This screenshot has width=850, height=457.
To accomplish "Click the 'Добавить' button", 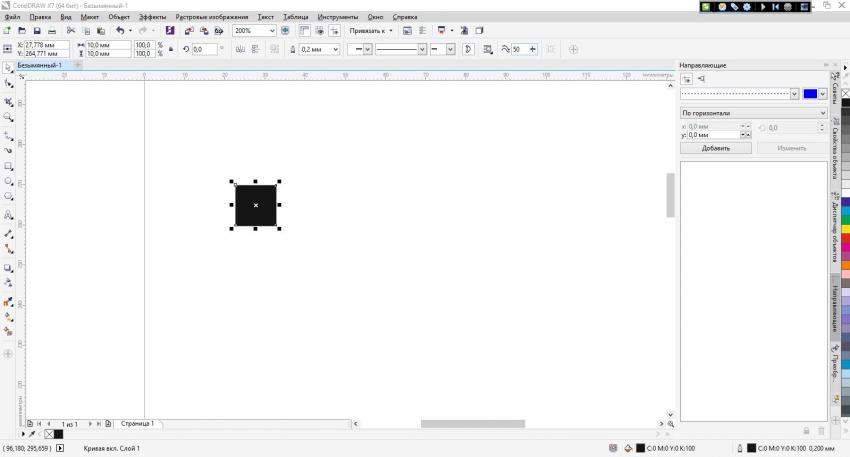I will 715,148.
